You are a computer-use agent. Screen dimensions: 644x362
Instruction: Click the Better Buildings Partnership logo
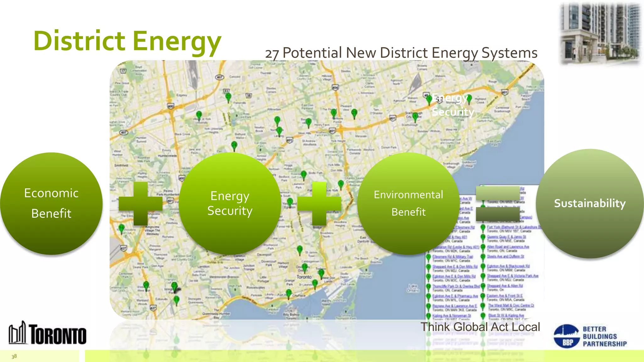tap(590, 336)
